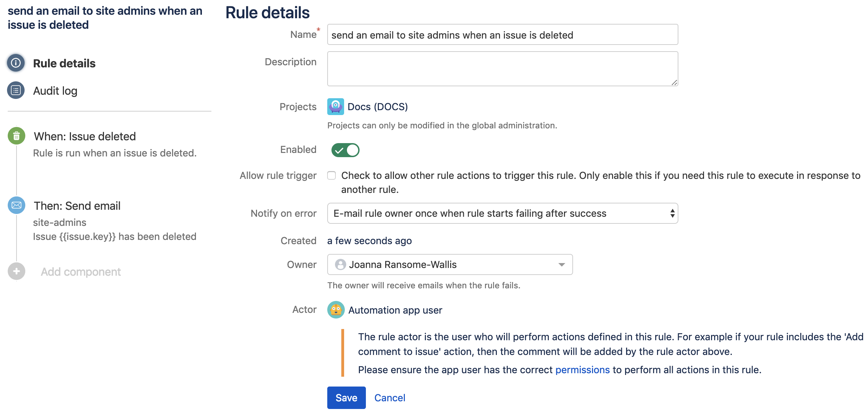Select the Rule details menu item
Viewport: 868px width, 416px height.
[64, 63]
